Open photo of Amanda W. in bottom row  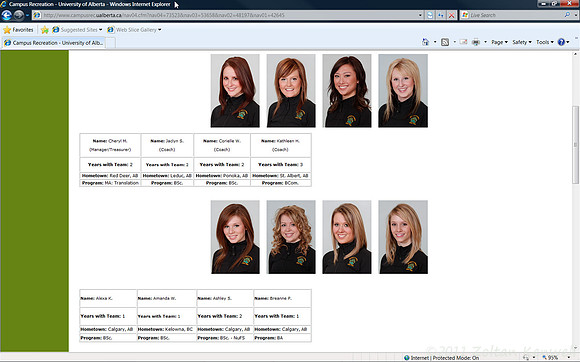point(291,237)
